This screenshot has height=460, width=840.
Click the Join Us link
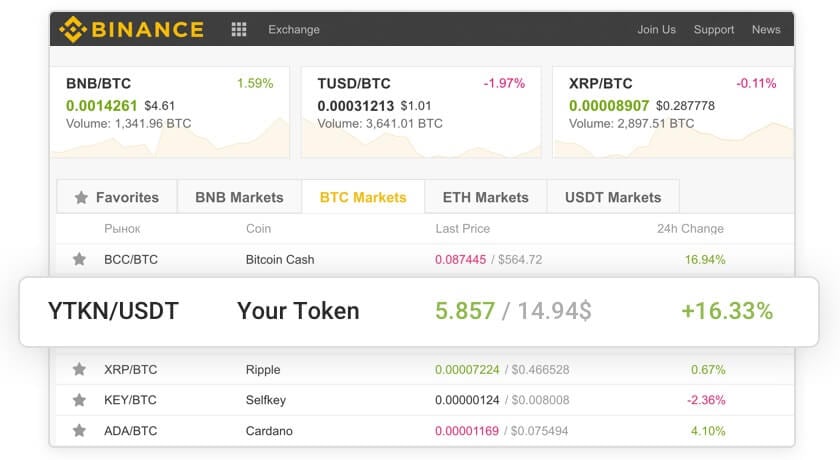[656, 29]
